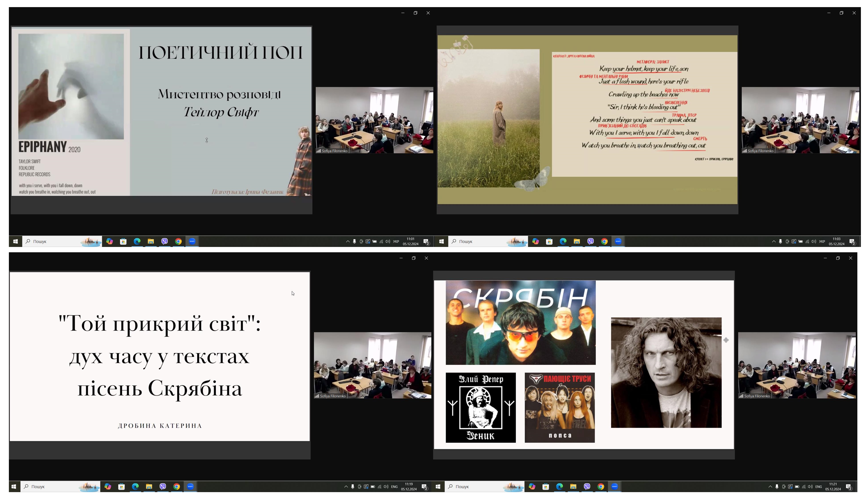Image resolution: width=868 pixels, height=501 pixels.
Task: Open Microsoft Store in the 11:03 taskbar
Action: coord(549,242)
